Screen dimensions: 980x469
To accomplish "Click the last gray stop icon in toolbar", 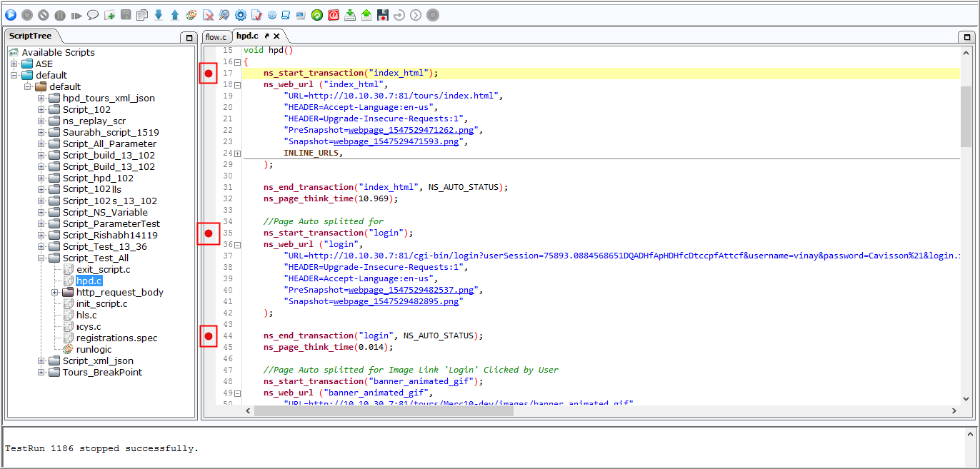I will pyautogui.click(x=432, y=15).
